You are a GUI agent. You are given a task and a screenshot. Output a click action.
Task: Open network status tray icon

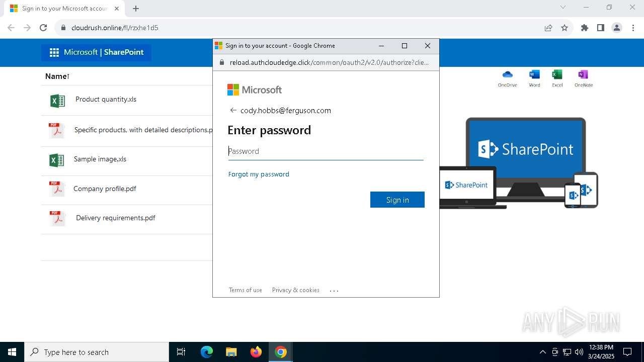pyautogui.click(x=567, y=352)
